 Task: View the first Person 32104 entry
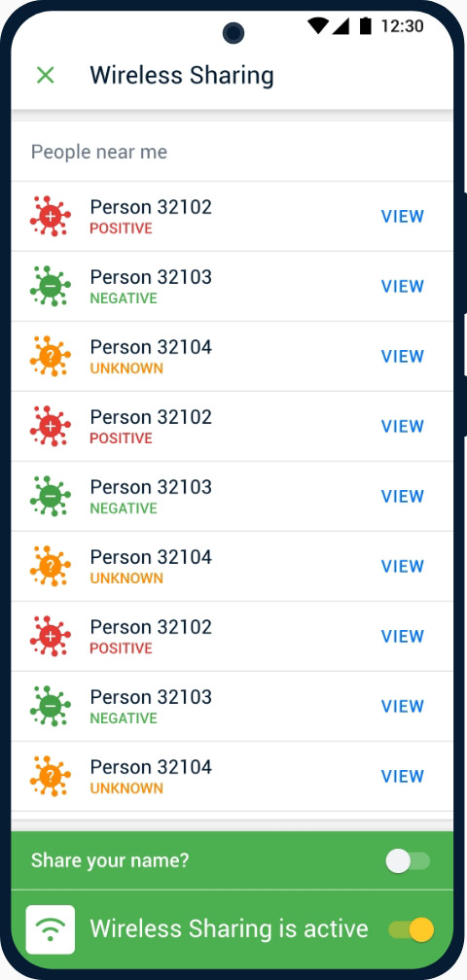click(403, 356)
